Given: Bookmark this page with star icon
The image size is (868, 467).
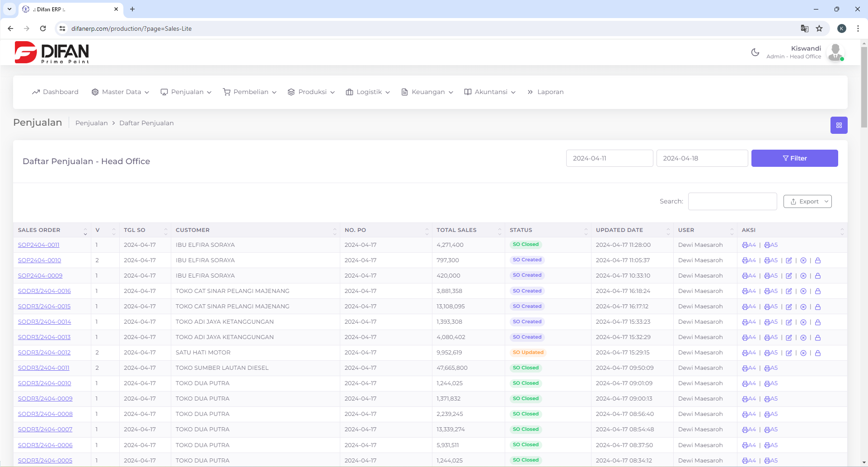Looking at the screenshot, I should click(819, 28).
